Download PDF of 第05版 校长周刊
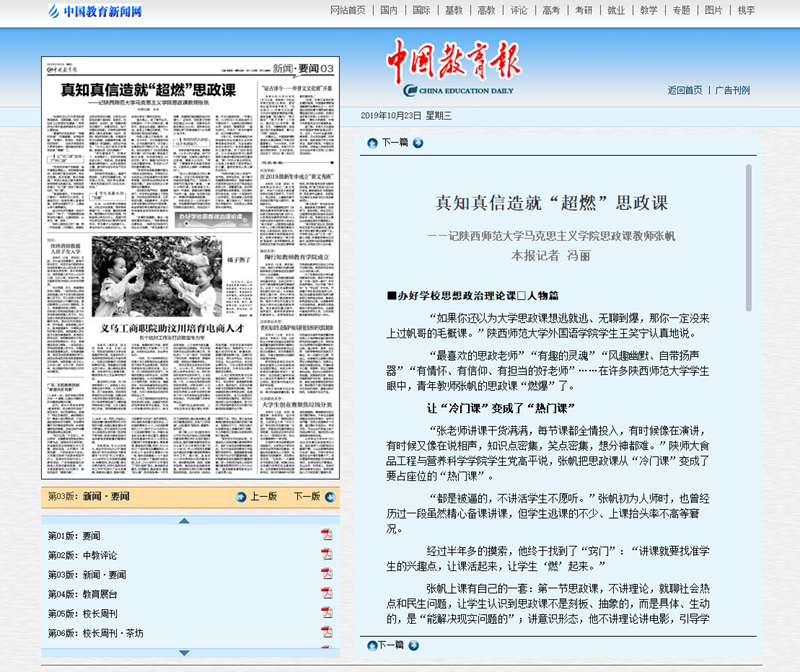The width and height of the screenshot is (800, 672). (x=326, y=611)
